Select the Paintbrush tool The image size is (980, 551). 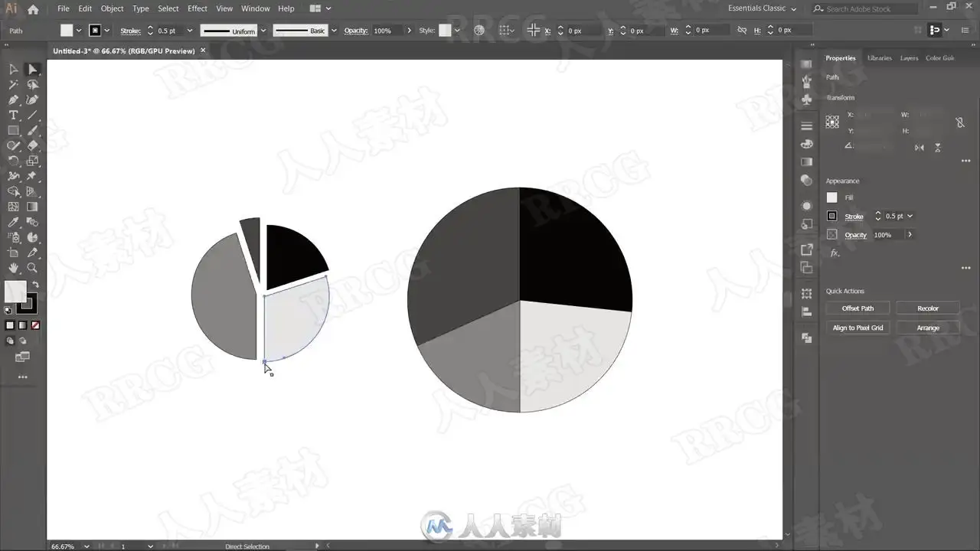(x=32, y=131)
